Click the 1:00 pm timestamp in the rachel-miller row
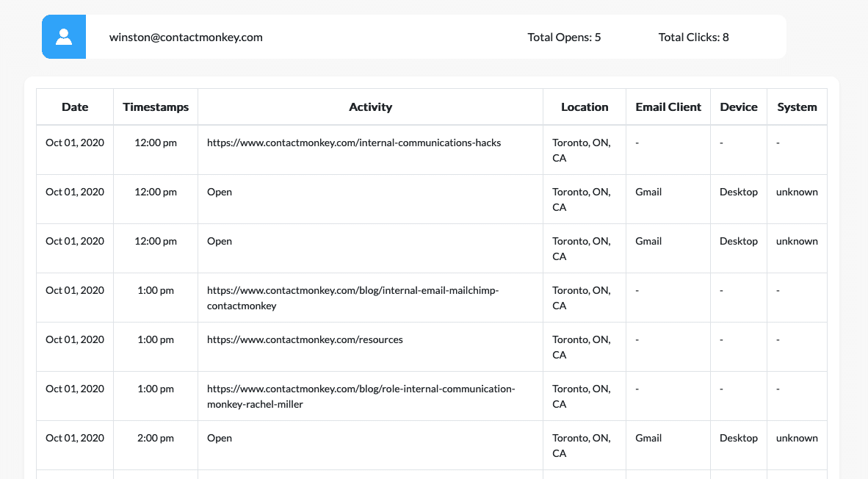Screen dimensions: 868x479 [x=156, y=389]
